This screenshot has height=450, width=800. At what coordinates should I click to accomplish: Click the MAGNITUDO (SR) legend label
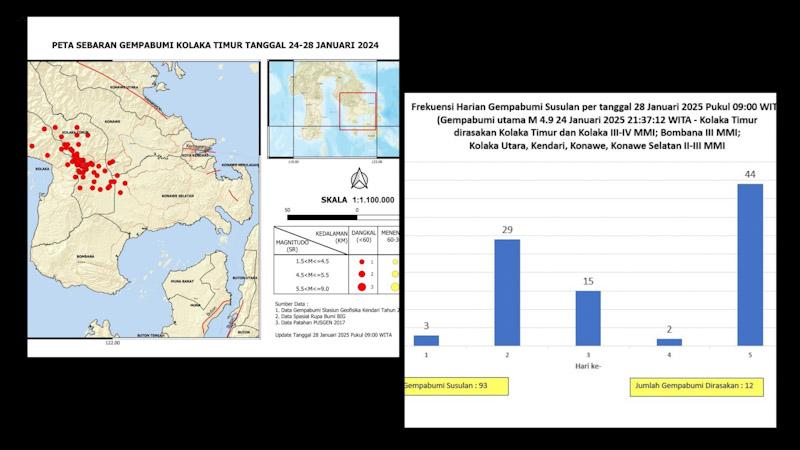[x=292, y=246]
